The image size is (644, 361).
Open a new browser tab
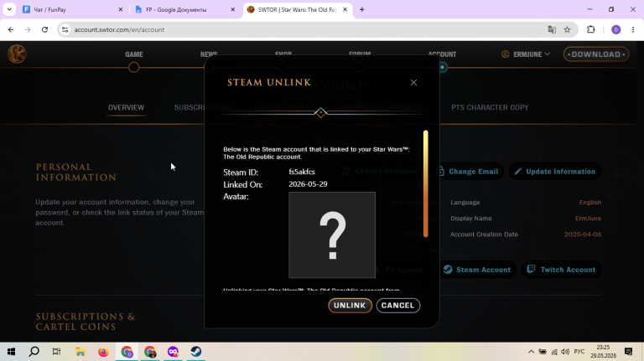pyautogui.click(x=362, y=9)
